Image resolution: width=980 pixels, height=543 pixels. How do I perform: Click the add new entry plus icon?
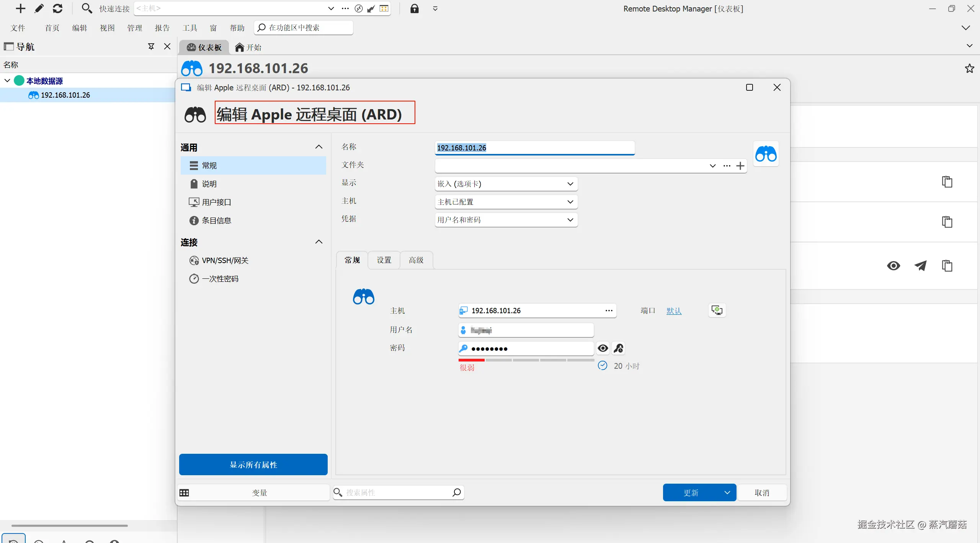pos(20,8)
